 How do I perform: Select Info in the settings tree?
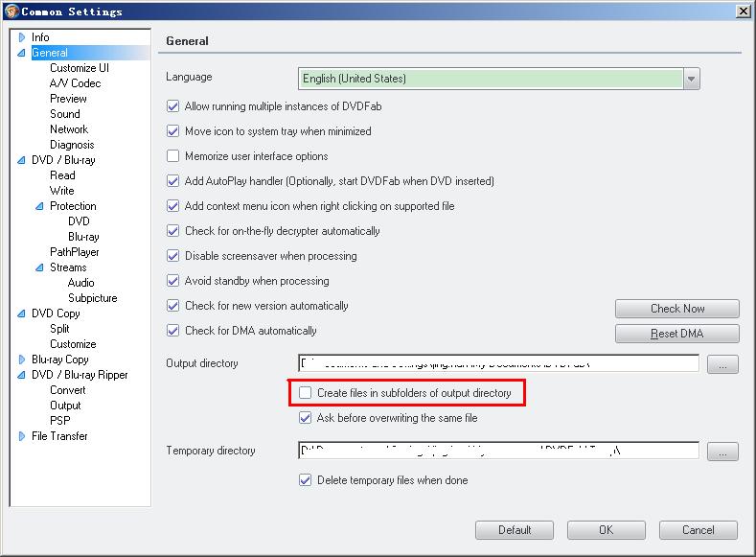coord(40,37)
